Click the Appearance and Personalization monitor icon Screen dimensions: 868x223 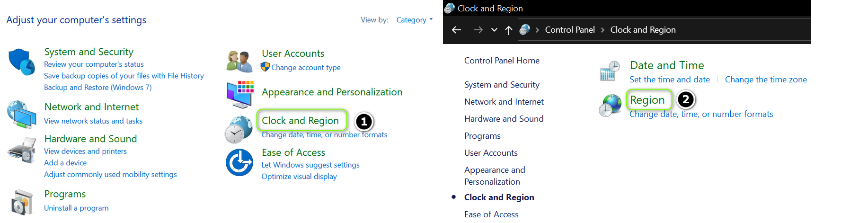click(239, 94)
